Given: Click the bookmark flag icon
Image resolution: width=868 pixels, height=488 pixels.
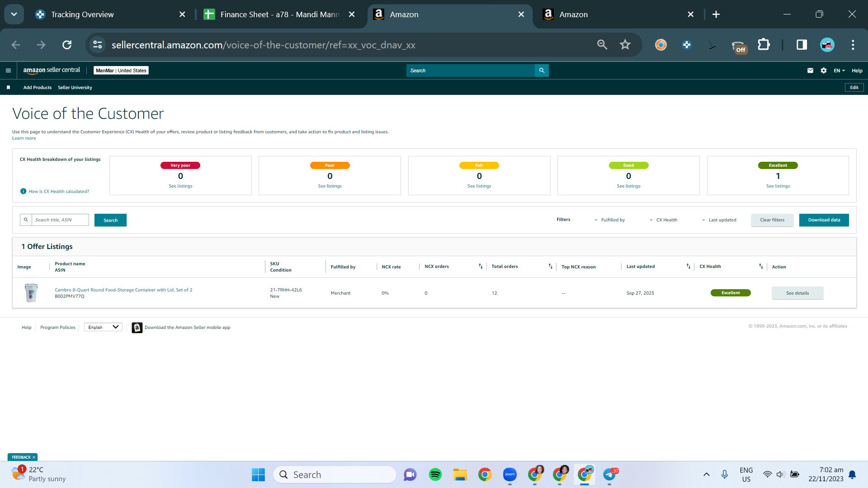Looking at the screenshot, I should pos(8,88).
